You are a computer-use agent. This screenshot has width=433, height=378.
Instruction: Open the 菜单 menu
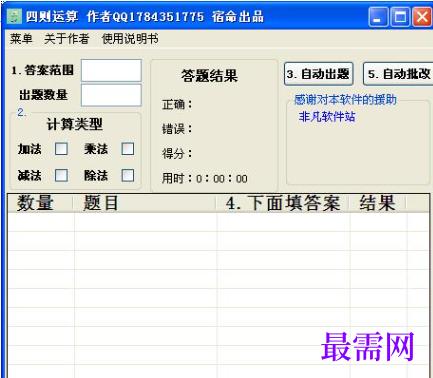click(21, 39)
